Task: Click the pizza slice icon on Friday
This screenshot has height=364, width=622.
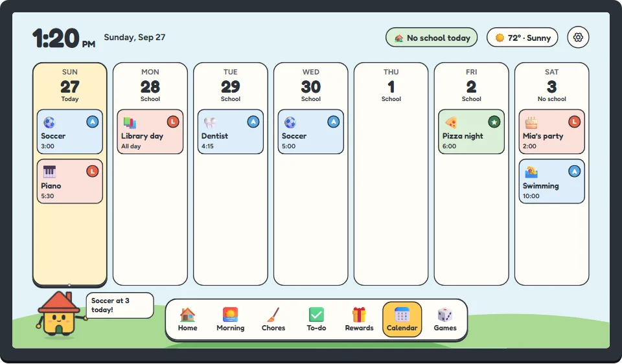Action: point(451,122)
